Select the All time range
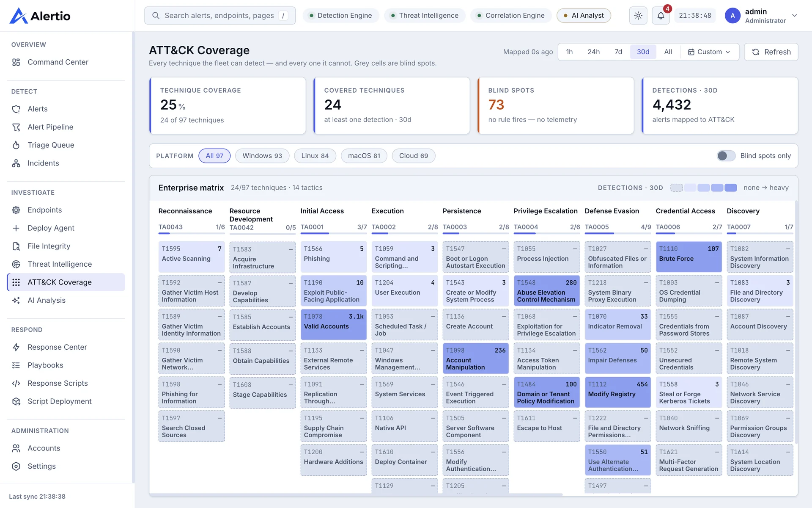This screenshot has height=508, width=812. point(668,52)
